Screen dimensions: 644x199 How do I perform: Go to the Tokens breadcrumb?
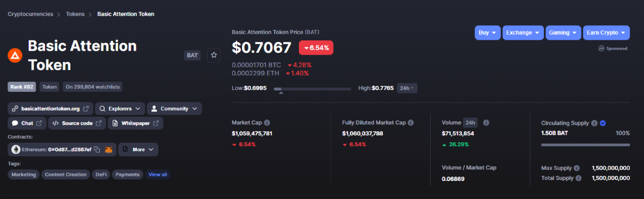(75, 14)
